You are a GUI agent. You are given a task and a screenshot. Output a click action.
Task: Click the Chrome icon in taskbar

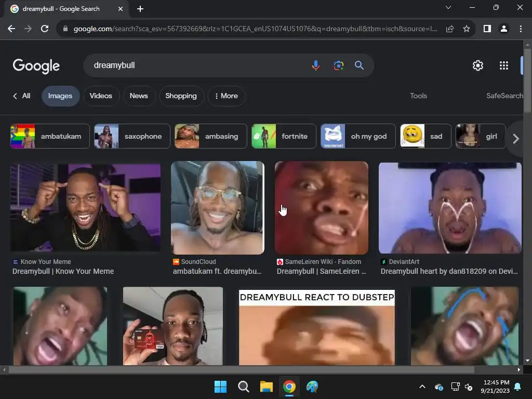tap(289, 387)
